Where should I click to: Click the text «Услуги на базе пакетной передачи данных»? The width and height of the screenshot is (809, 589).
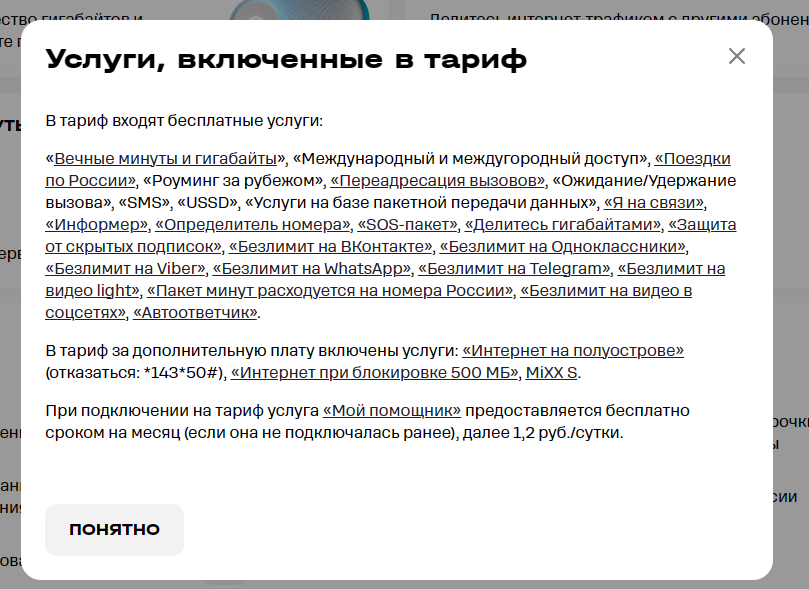[x=420, y=203]
